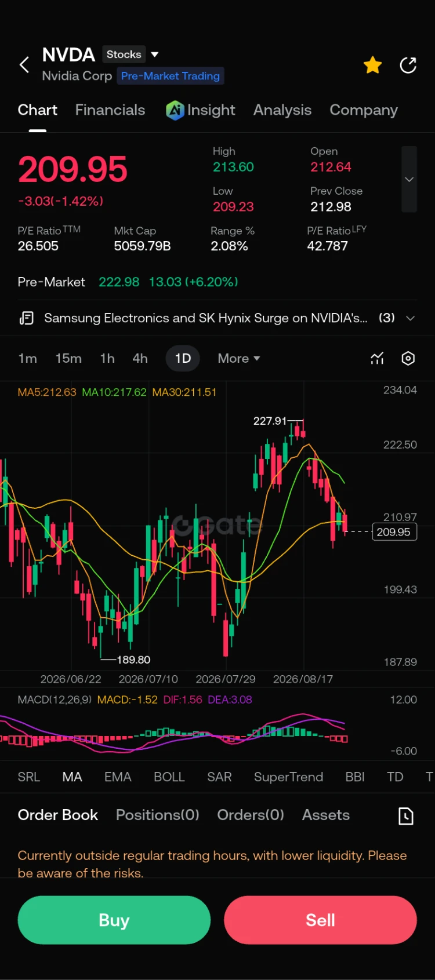The width and height of the screenshot is (435, 980).
Task: Tap the Pre-Market 222.98 price
Action: coord(119,282)
